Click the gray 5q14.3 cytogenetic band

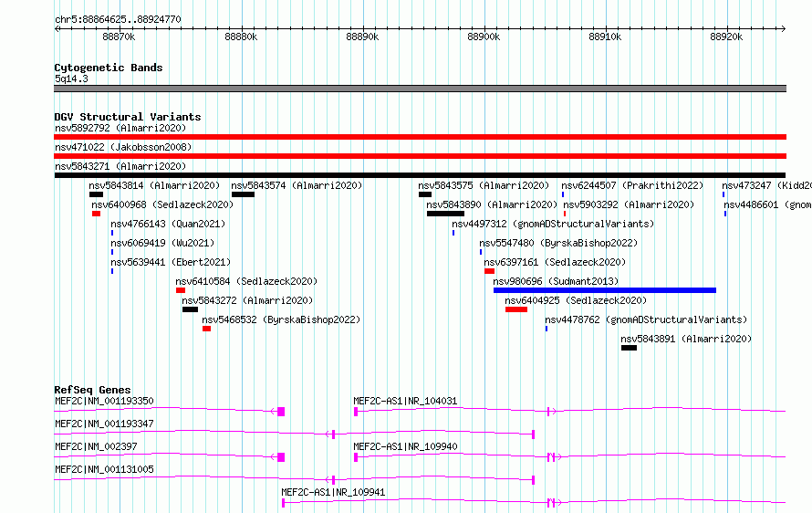point(420,89)
